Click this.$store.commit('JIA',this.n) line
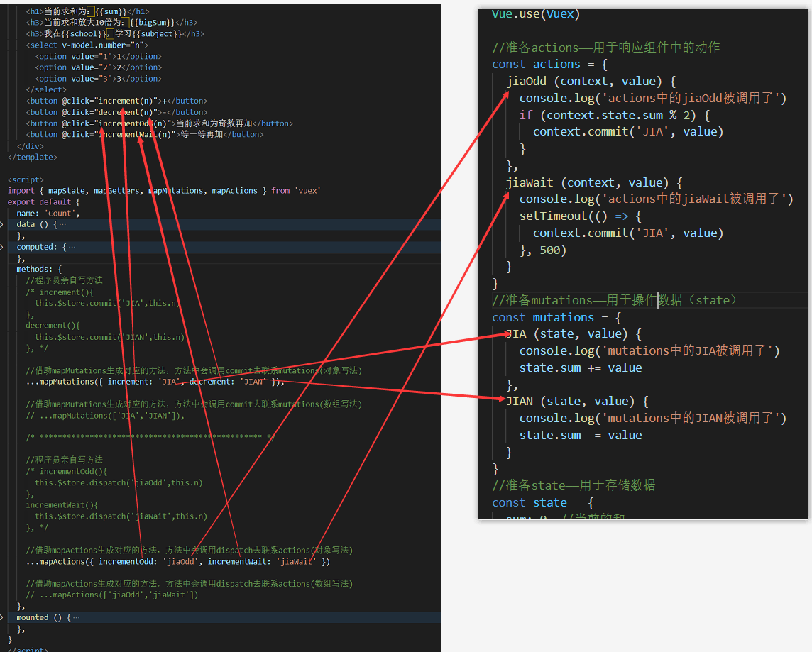 tap(107, 303)
